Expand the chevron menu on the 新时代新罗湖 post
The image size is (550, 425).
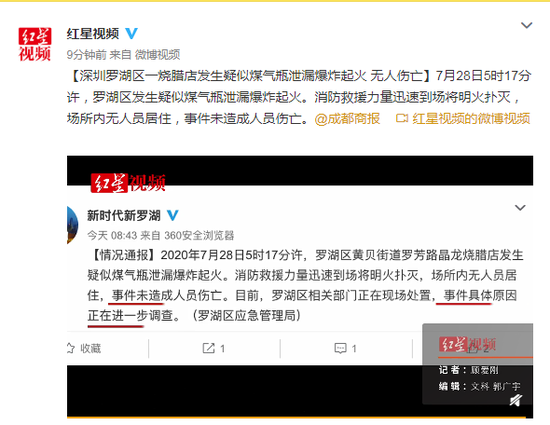(x=520, y=208)
